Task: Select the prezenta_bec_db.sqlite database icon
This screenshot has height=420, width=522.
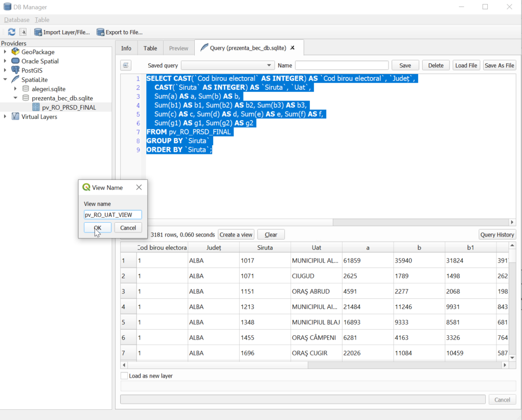Action: pos(25,98)
